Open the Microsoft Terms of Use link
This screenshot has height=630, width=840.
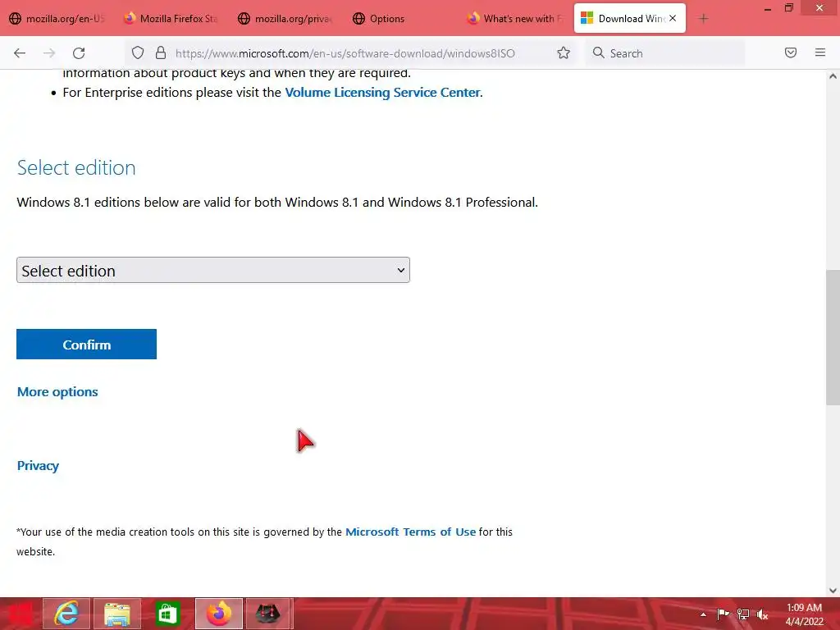pyautogui.click(x=410, y=532)
